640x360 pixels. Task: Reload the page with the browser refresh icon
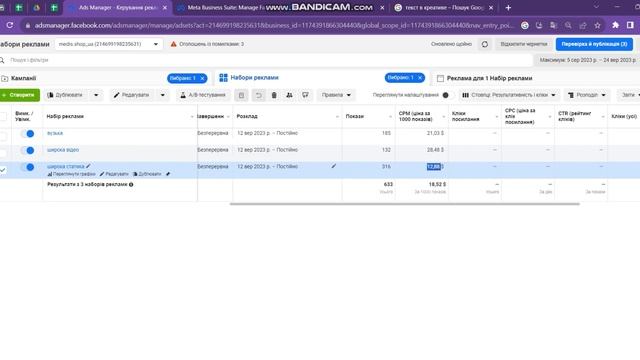(9, 25)
